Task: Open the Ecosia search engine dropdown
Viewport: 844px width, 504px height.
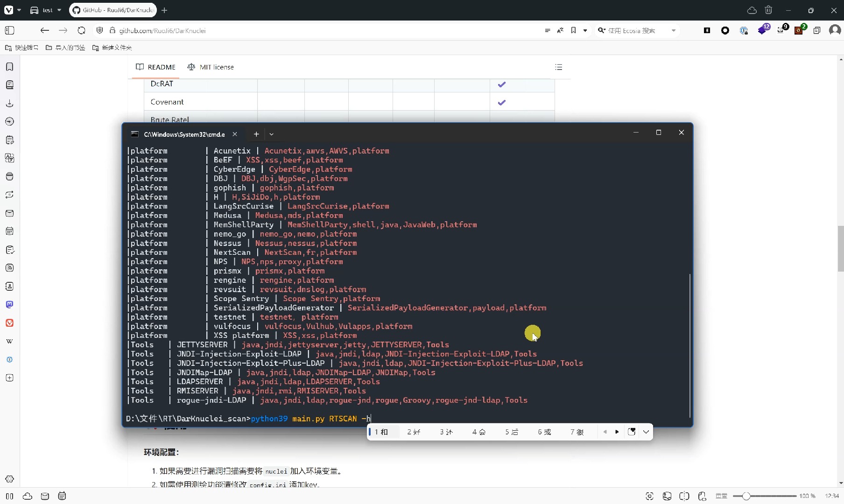Action: coord(673,30)
